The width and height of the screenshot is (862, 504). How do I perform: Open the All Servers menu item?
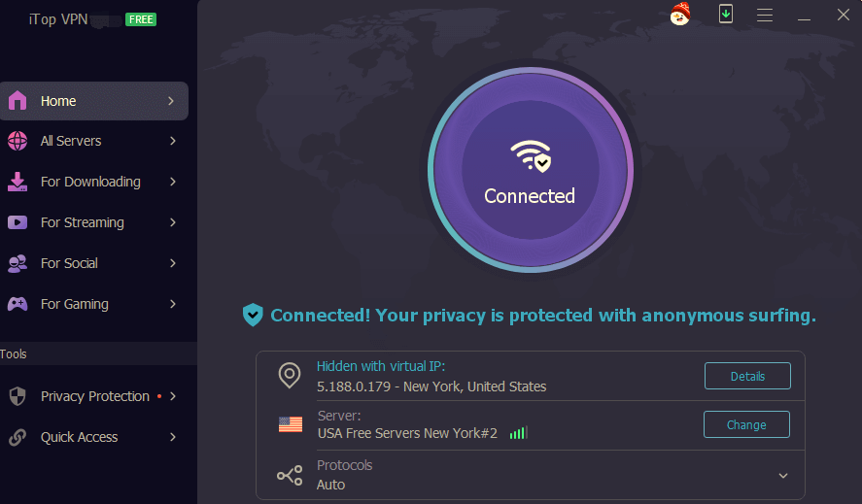coord(71,141)
